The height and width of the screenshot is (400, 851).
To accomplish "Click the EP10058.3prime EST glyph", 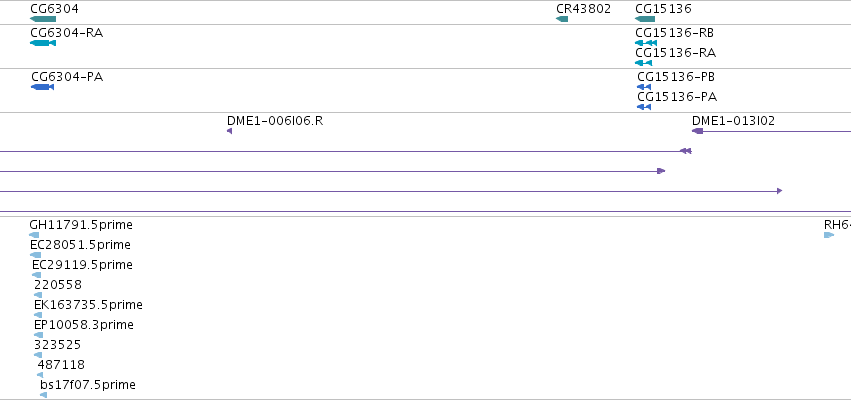I will (x=38, y=335).
